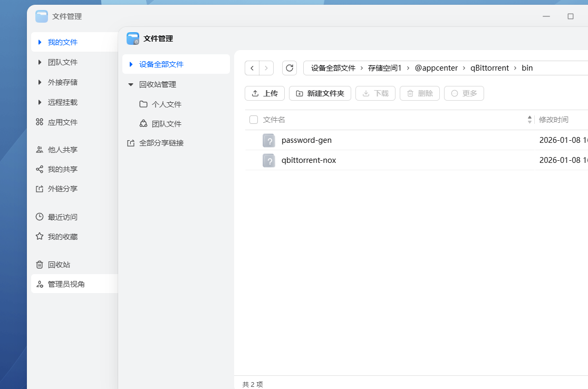Click the 我的共享 share icon
This screenshot has height=389, width=588.
(40, 169)
